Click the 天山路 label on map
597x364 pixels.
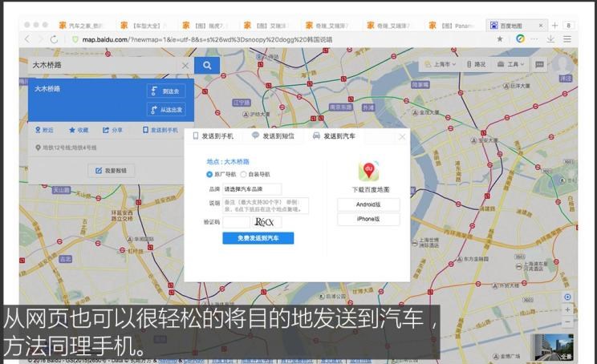point(61,190)
